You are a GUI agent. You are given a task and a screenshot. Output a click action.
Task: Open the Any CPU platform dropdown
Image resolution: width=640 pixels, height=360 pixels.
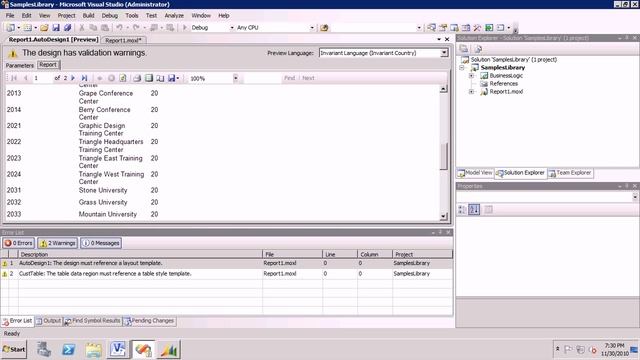tap(312, 28)
